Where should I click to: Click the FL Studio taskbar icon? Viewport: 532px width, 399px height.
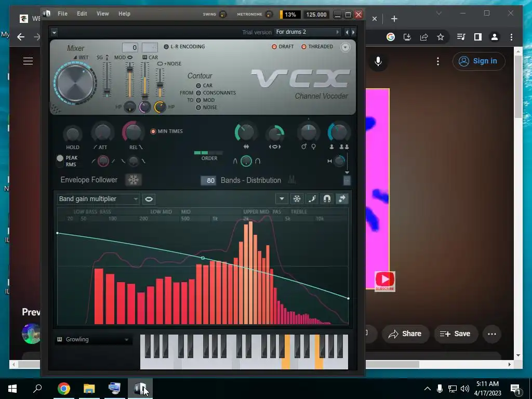coord(140,389)
